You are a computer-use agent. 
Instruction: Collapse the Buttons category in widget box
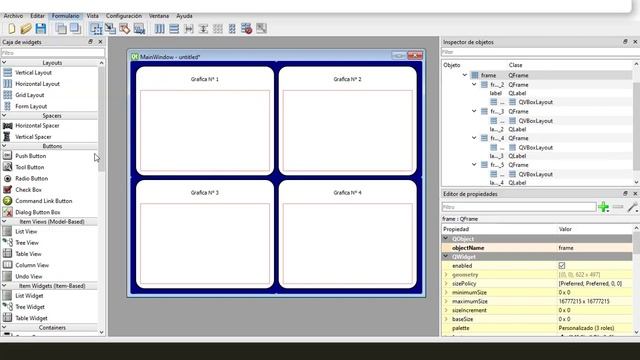pyautogui.click(x=4, y=146)
